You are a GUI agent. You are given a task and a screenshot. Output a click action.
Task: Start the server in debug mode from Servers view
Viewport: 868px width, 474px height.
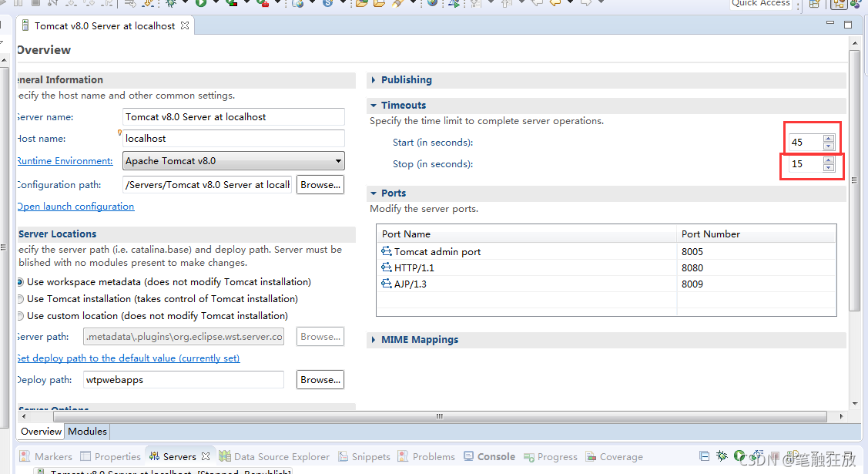tap(722, 456)
